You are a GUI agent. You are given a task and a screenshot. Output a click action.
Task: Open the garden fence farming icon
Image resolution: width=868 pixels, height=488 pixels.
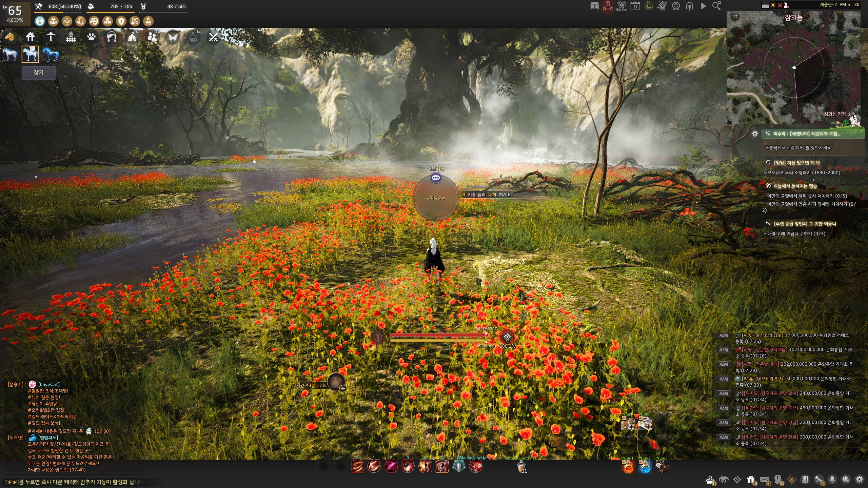click(x=71, y=37)
